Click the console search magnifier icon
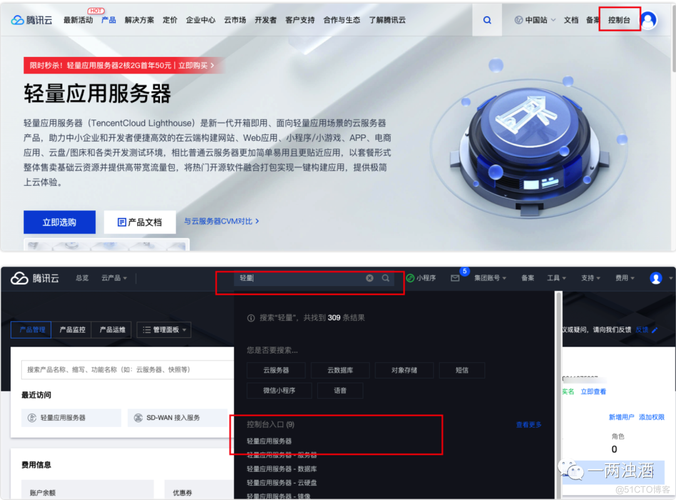This screenshot has height=500, width=676. click(385, 278)
